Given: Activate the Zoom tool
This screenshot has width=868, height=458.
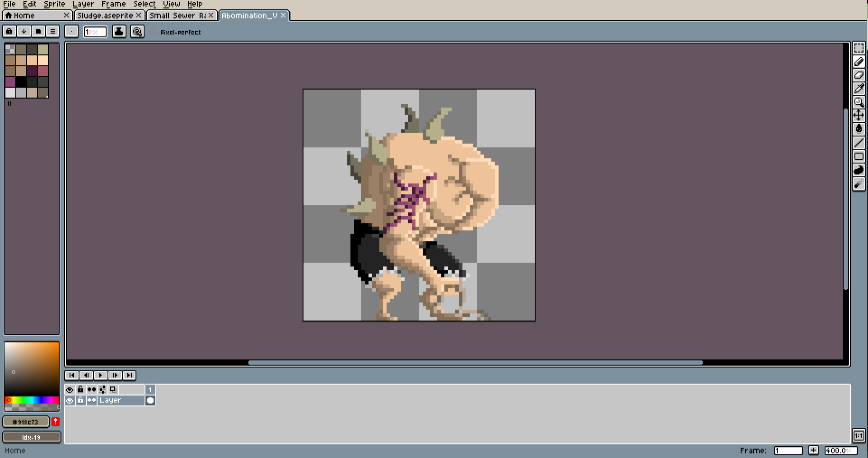Looking at the screenshot, I should (x=860, y=102).
